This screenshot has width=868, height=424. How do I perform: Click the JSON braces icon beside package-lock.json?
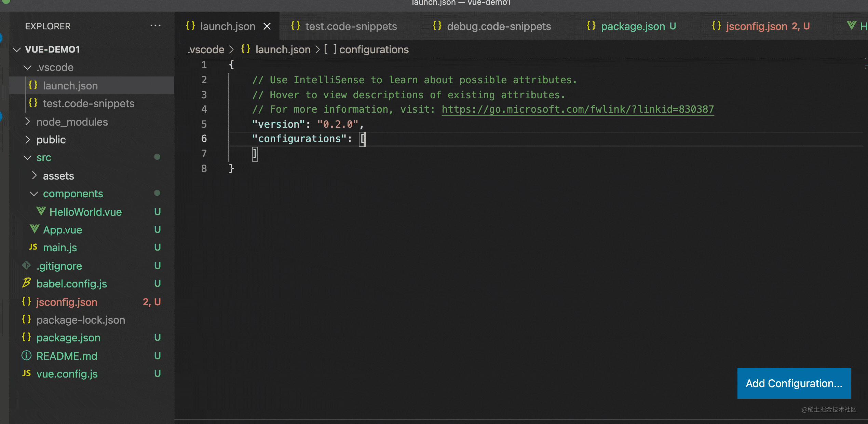tap(27, 320)
